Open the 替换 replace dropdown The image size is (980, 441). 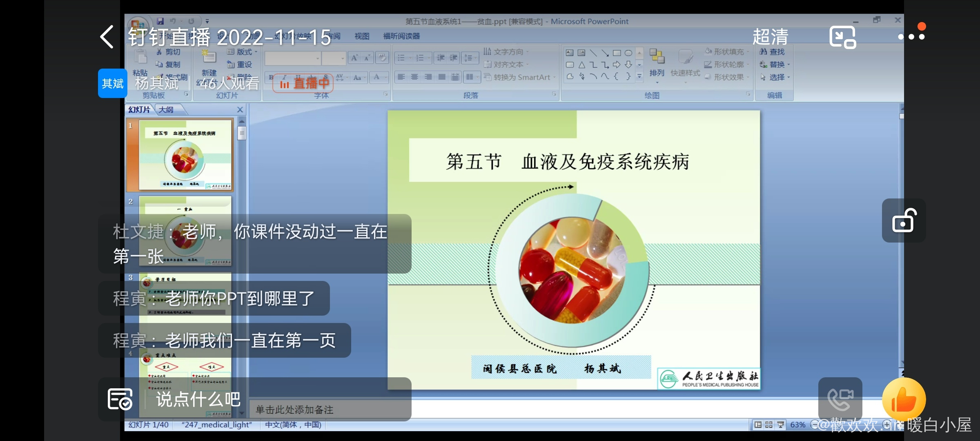pos(775,65)
